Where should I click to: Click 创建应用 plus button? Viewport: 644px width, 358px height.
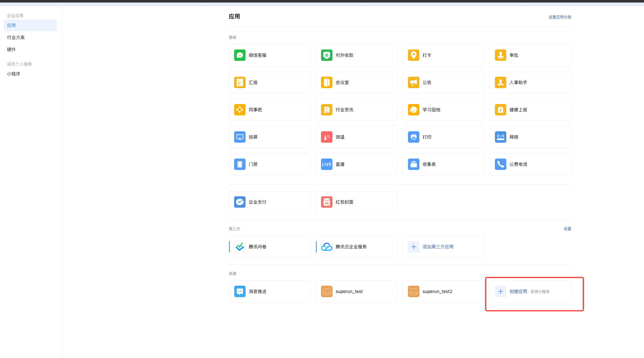coord(500,291)
